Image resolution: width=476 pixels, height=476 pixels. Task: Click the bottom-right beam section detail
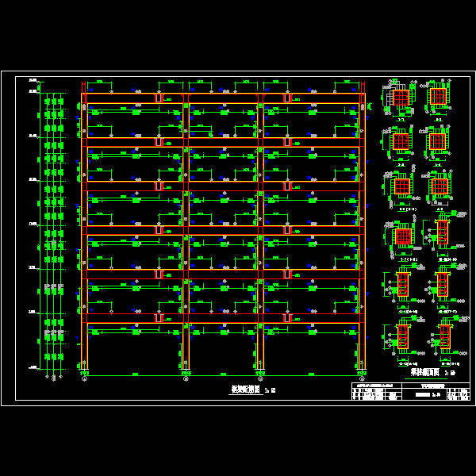[x=445, y=336]
